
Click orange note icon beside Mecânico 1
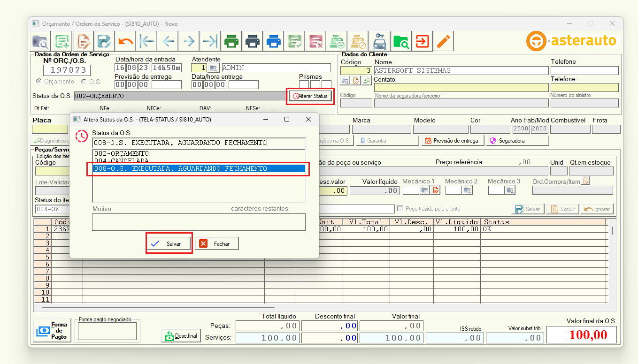tap(436, 190)
